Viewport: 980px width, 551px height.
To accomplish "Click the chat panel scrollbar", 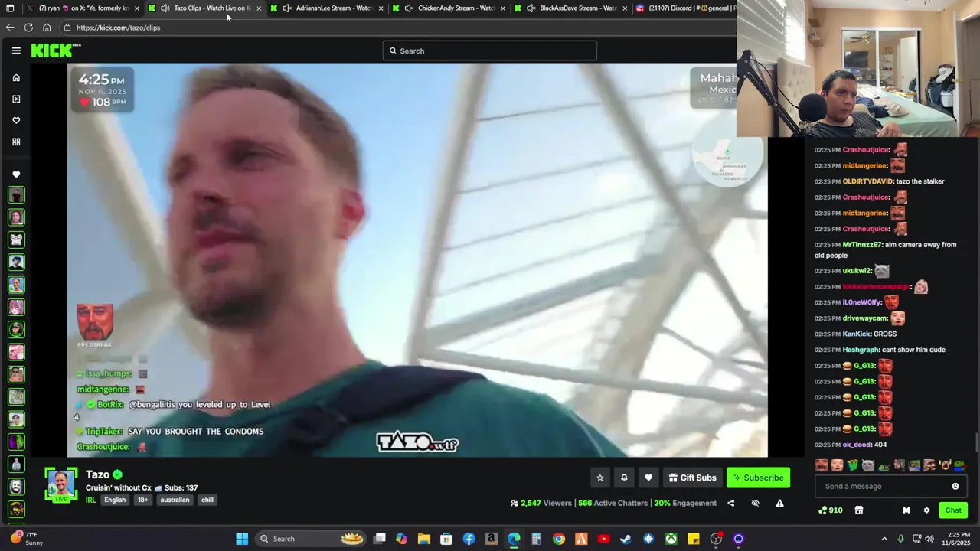I will coord(977,442).
